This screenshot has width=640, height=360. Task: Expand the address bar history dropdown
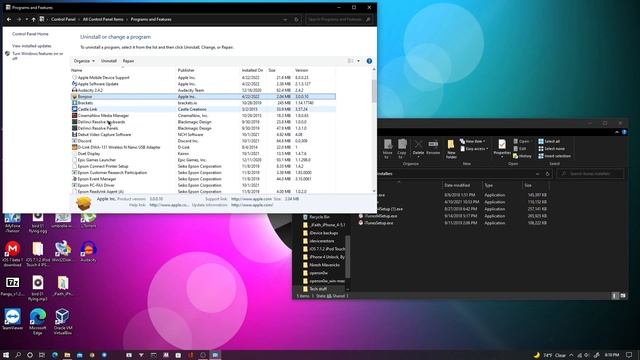pos(285,19)
